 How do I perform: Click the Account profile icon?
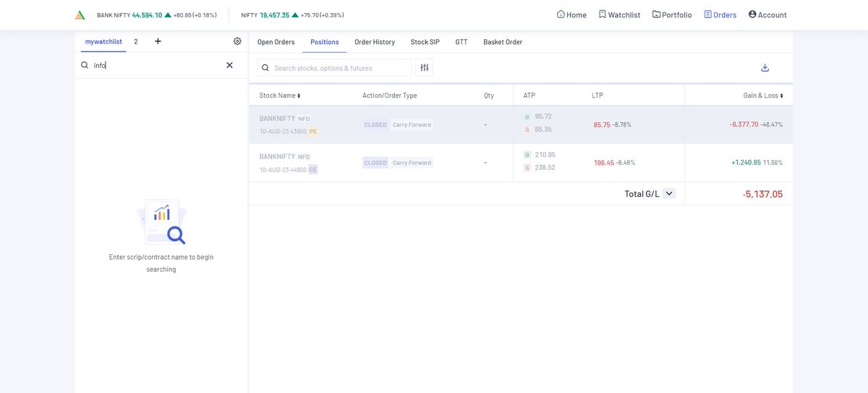point(752,14)
